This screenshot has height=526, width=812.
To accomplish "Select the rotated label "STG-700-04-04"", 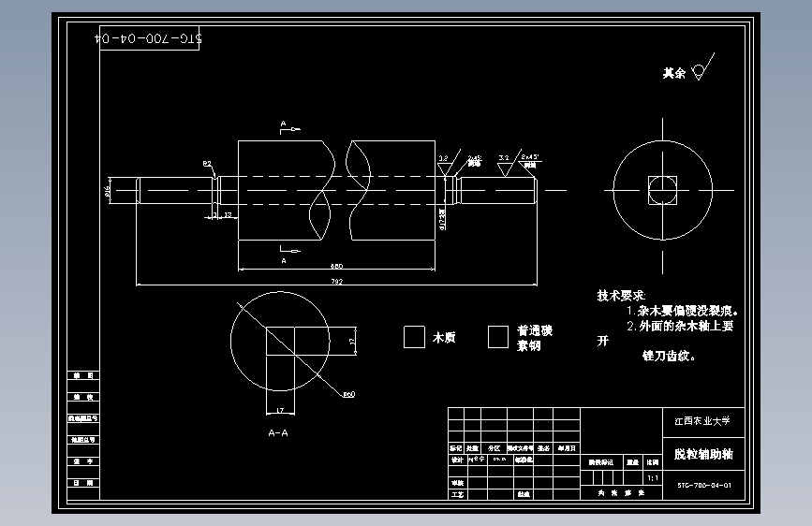I will click(x=149, y=38).
